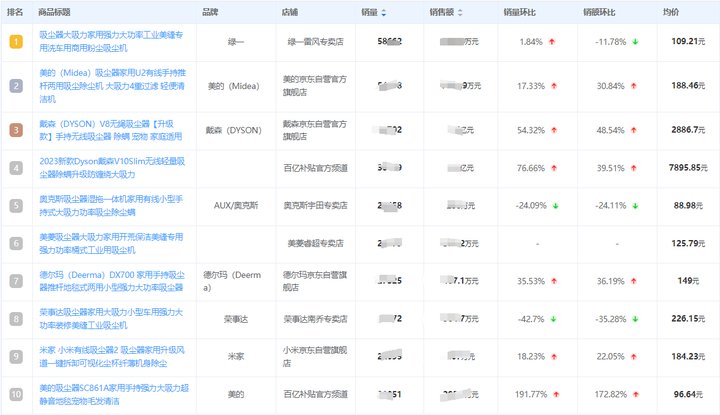
Task: Select store cell 戴森京东自营官方旗舰店
Action: coord(315,130)
